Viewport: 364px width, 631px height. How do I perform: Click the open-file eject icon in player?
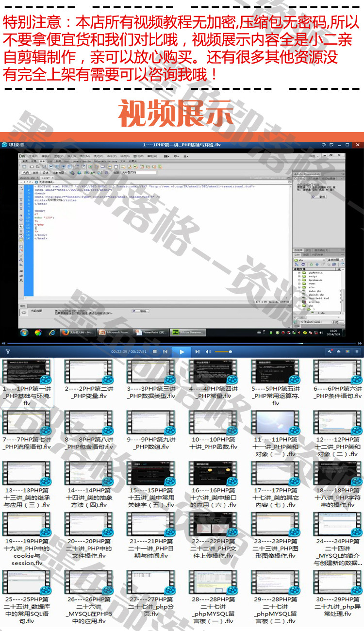coord(338,351)
